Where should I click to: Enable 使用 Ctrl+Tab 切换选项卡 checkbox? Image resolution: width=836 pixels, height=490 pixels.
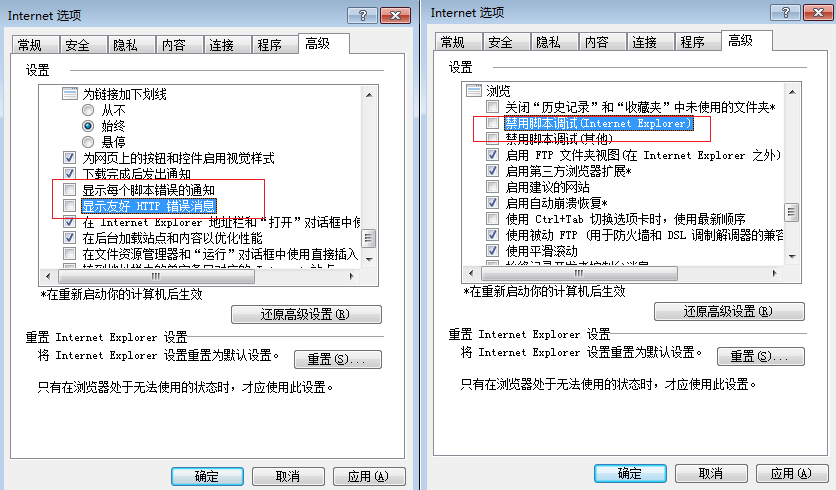[493, 219]
